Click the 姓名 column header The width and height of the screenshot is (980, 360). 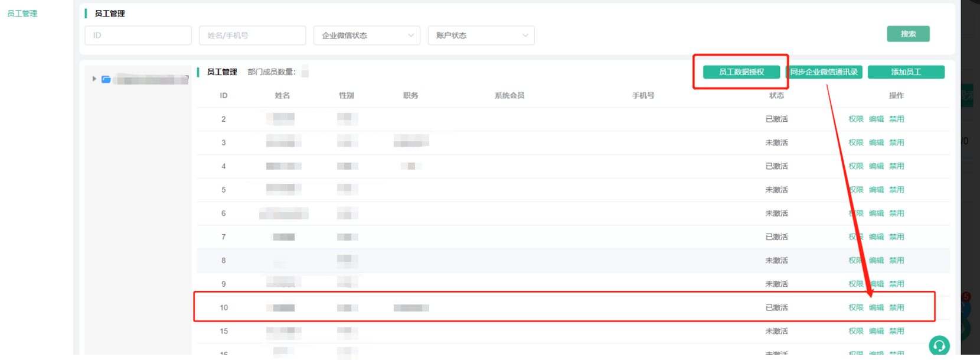click(283, 96)
